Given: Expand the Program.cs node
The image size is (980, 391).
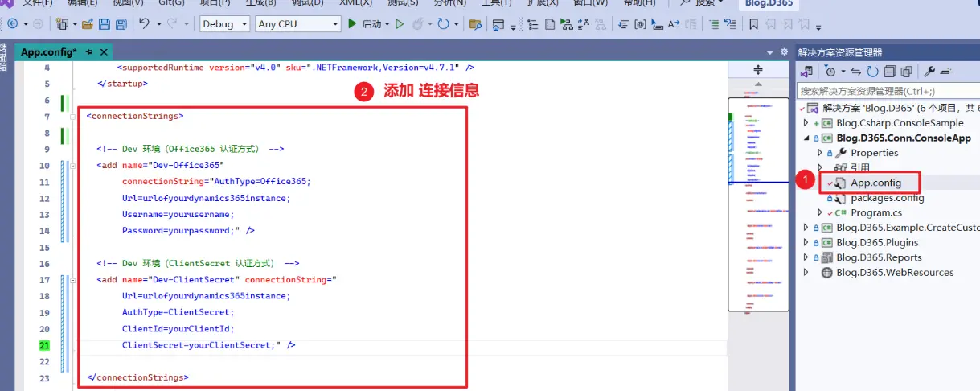Looking at the screenshot, I should pos(820,212).
